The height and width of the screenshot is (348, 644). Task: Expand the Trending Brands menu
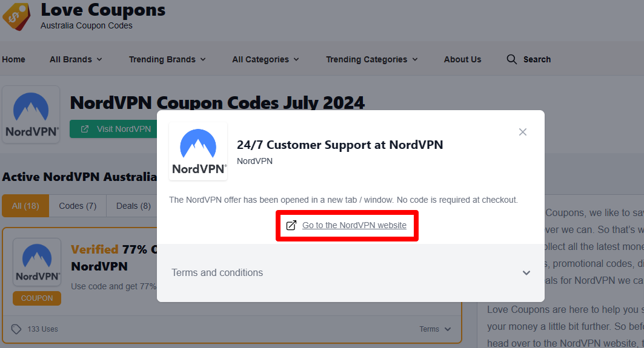(167, 59)
